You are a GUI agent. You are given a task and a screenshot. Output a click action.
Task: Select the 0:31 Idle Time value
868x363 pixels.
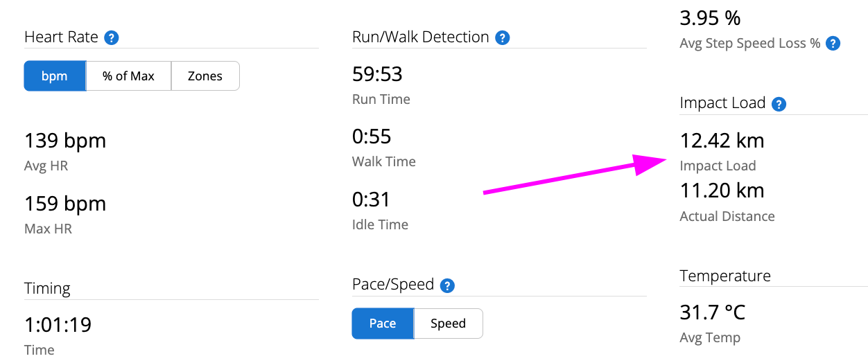[x=371, y=200]
